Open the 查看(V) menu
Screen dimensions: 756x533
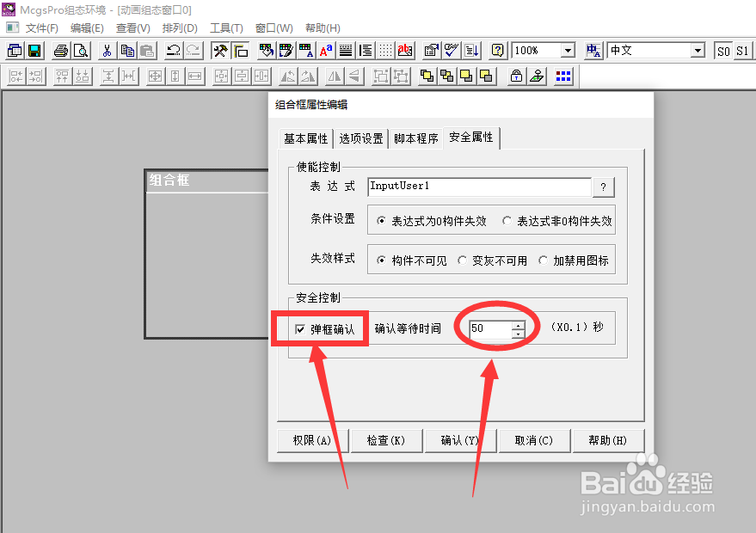coord(133,28)
